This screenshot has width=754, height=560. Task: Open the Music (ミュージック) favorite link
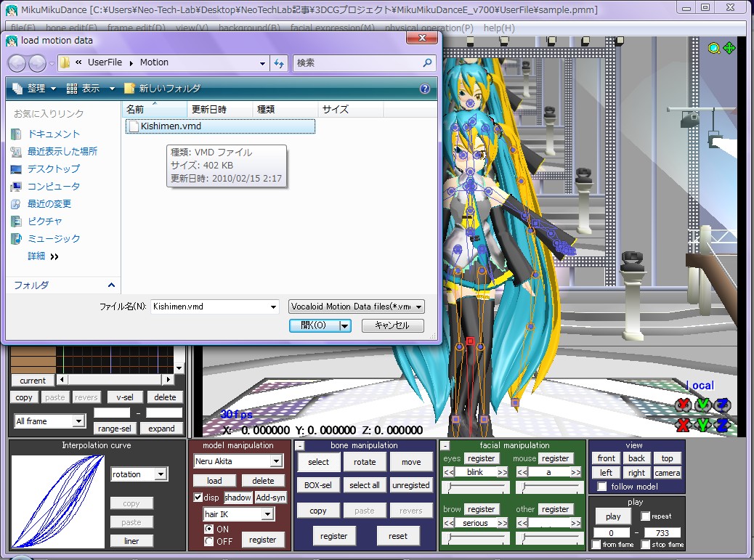[53, 238]
